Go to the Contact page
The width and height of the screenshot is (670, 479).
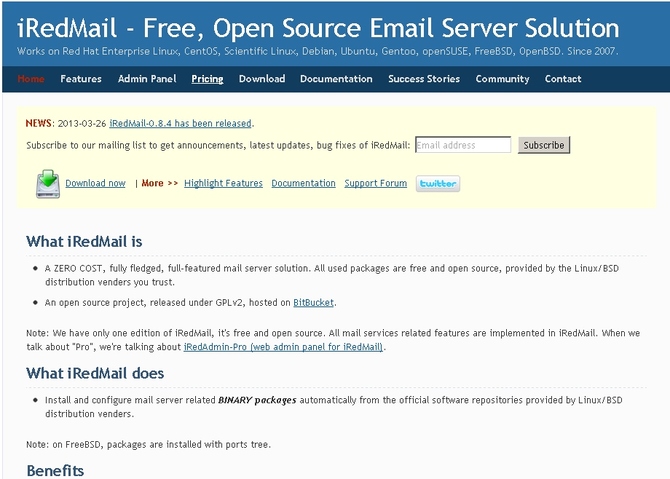(563, 79)
